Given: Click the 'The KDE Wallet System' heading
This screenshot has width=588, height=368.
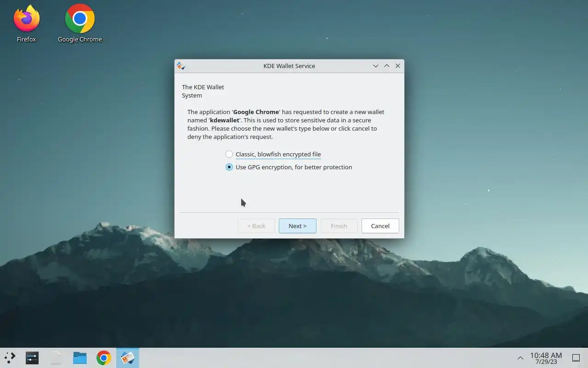Looking at the screenshot, I should coord(203,91).
